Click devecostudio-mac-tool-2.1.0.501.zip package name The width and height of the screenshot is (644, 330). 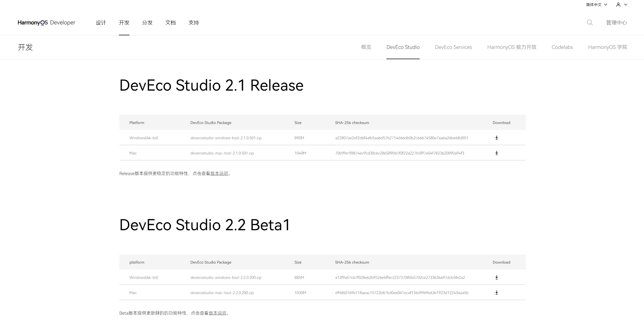pyautogui.click(x=222, y=153)
